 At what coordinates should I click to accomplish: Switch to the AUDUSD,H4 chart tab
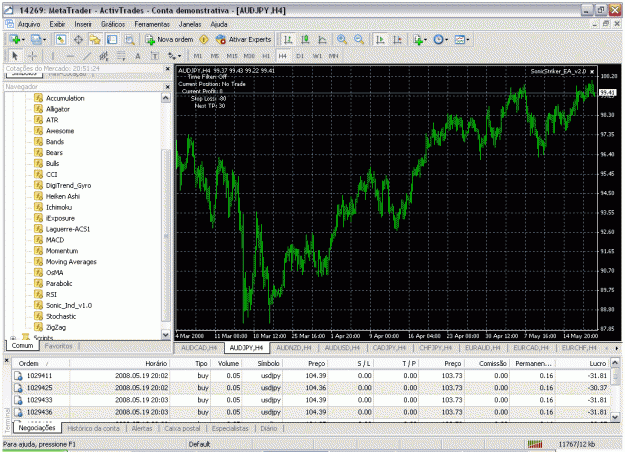pos(342,348)
